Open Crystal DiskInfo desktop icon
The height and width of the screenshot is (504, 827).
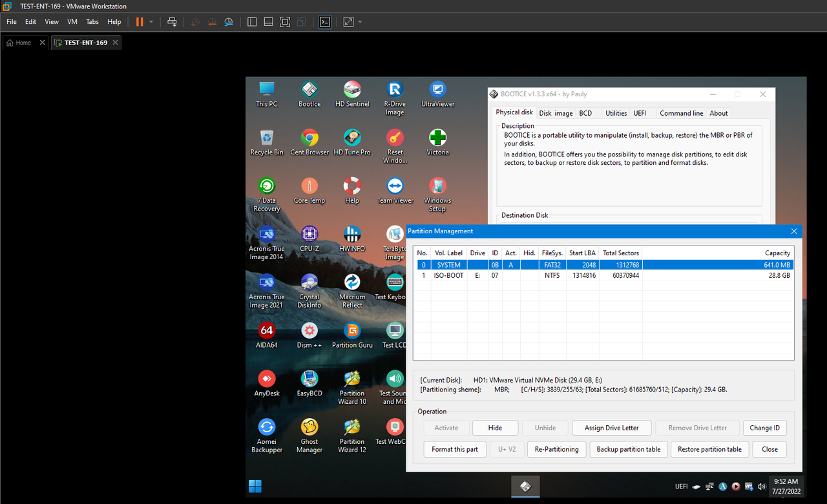coord(309,291)
